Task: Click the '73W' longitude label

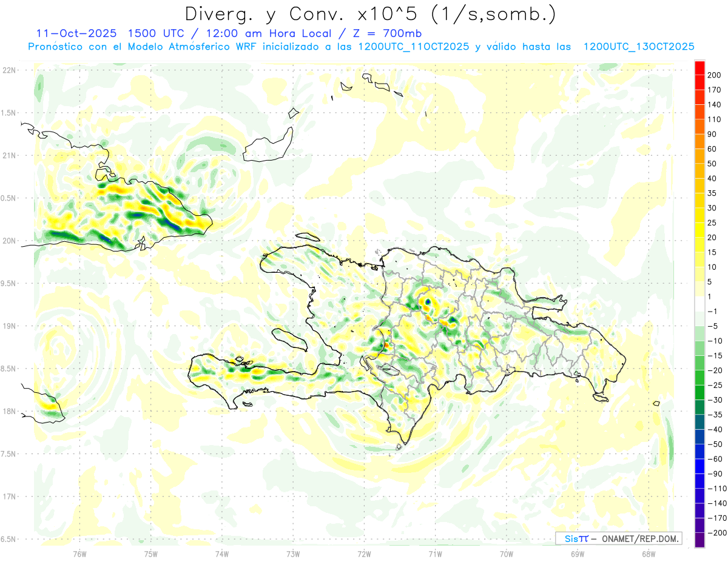Action: tap(292, 554)
